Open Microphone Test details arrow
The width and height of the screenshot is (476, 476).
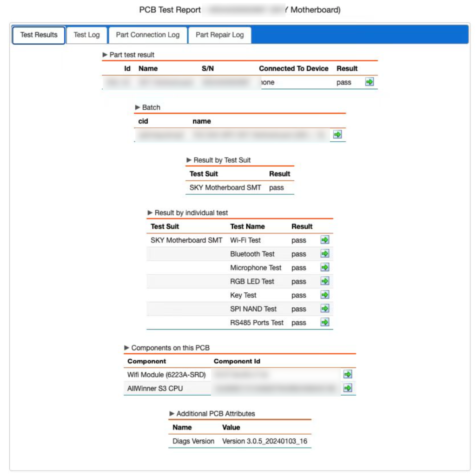[x=325, y=267]
